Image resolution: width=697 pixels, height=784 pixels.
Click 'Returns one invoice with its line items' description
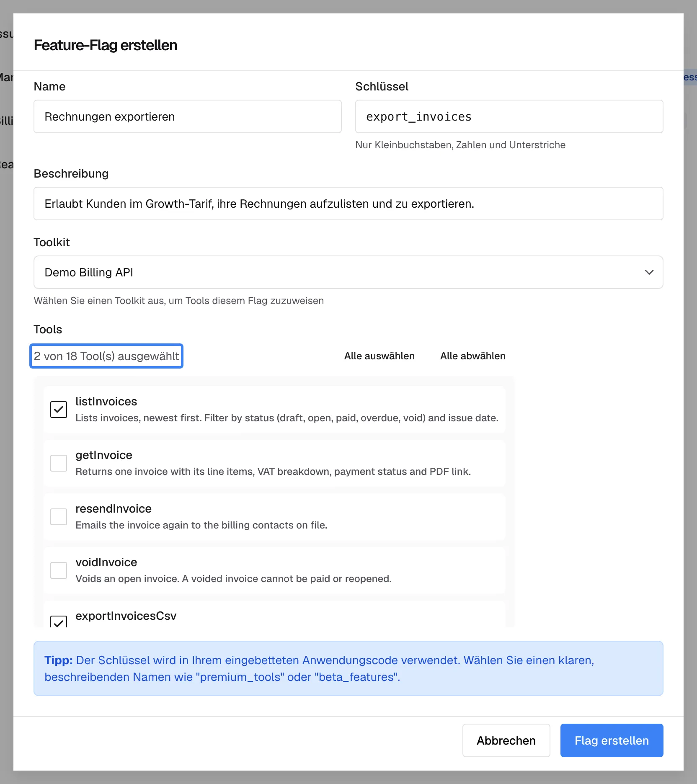coord(273,472)
